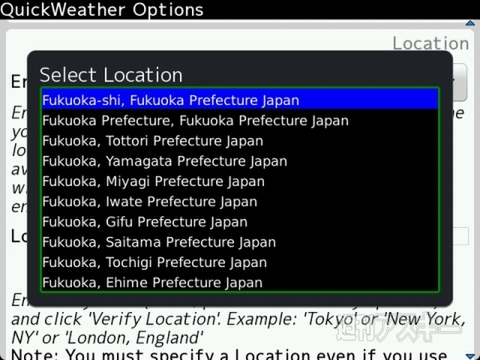Choose Fukuoka, Ehime Prefecture Japan
Viewport: 480px width, 360px height.
(x=240, y=282)
